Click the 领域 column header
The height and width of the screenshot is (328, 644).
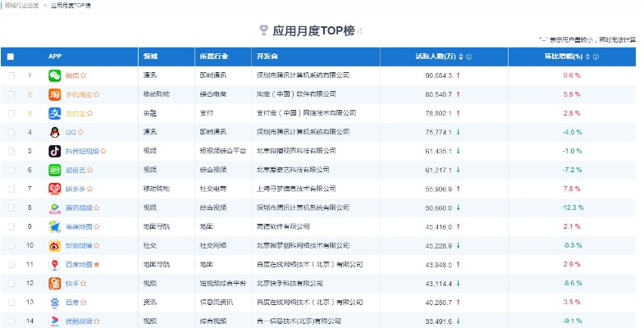[x=150, y=57]
